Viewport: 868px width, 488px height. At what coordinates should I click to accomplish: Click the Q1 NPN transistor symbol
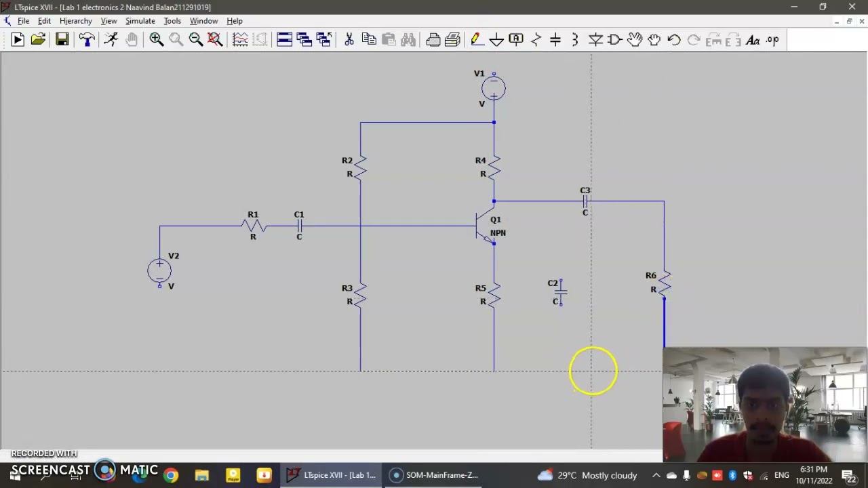[x=486, y=226]
